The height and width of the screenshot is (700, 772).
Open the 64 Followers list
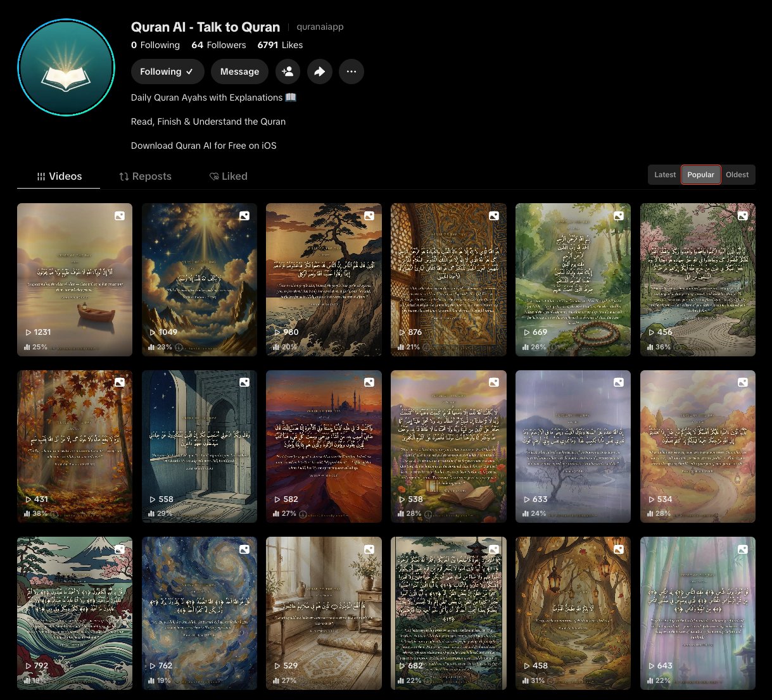click(x=218, y=45)
